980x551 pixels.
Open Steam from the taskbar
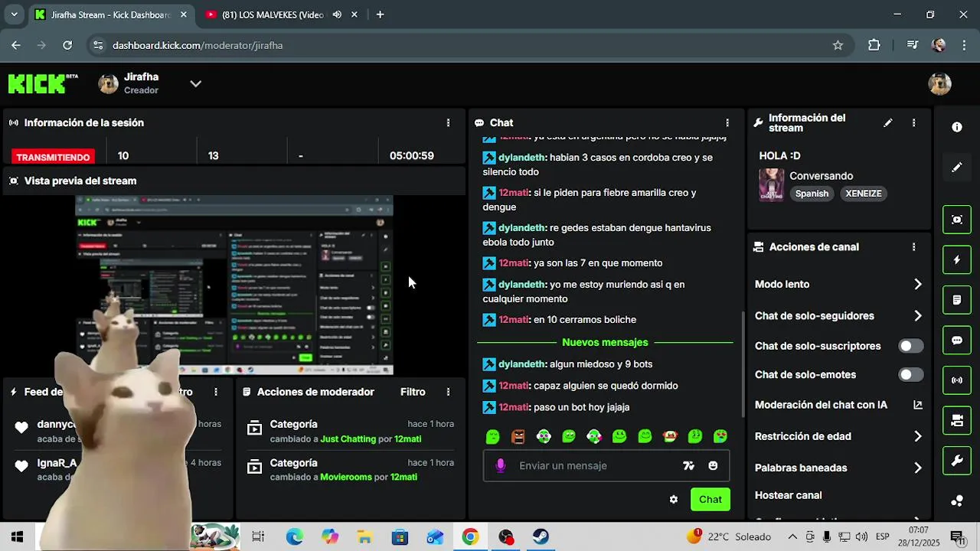coord(541,536)
